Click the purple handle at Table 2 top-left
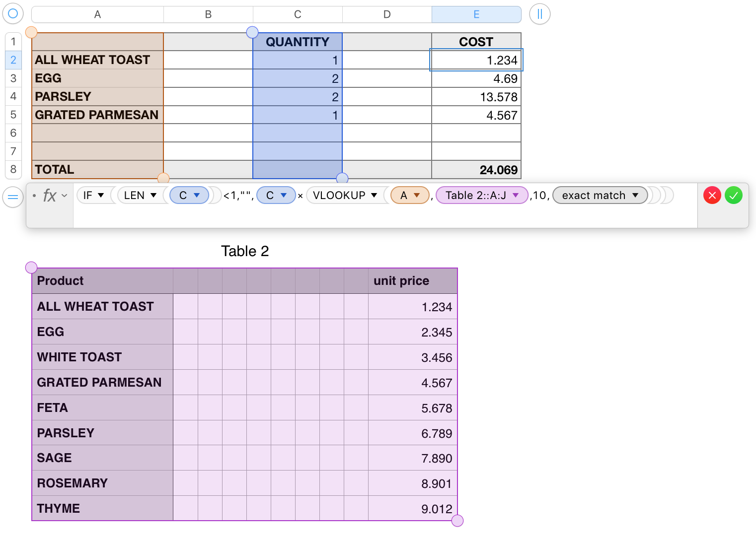 tap(31, 268)
